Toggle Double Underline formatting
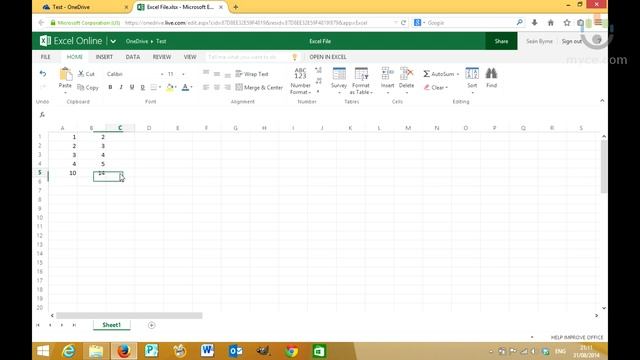The width and height of the screenshot is (640, 360). (x=142, y=87)
